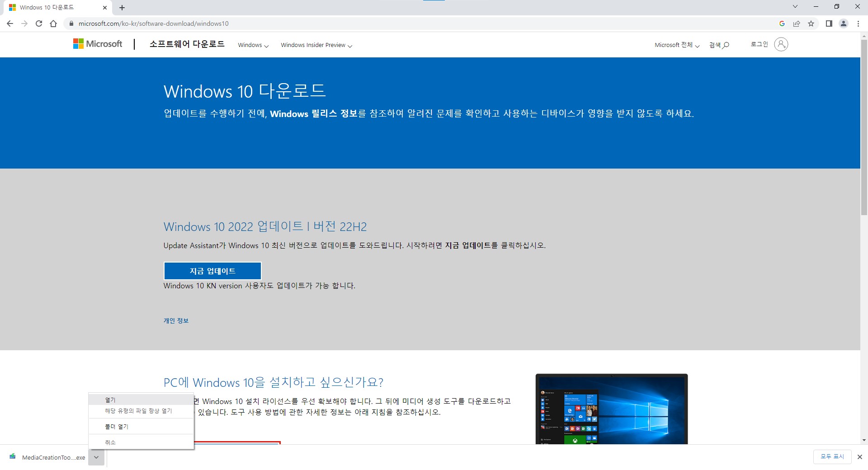Open the MediaCreationTool exe download
Image resolution: width=868 pixels, height=470 pixels.
pos(47,457)
